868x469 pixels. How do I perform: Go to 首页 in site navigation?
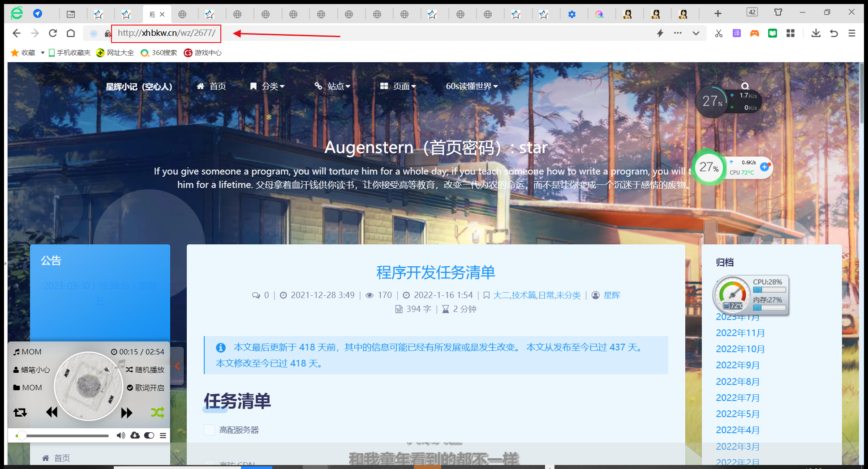(211, 86)
